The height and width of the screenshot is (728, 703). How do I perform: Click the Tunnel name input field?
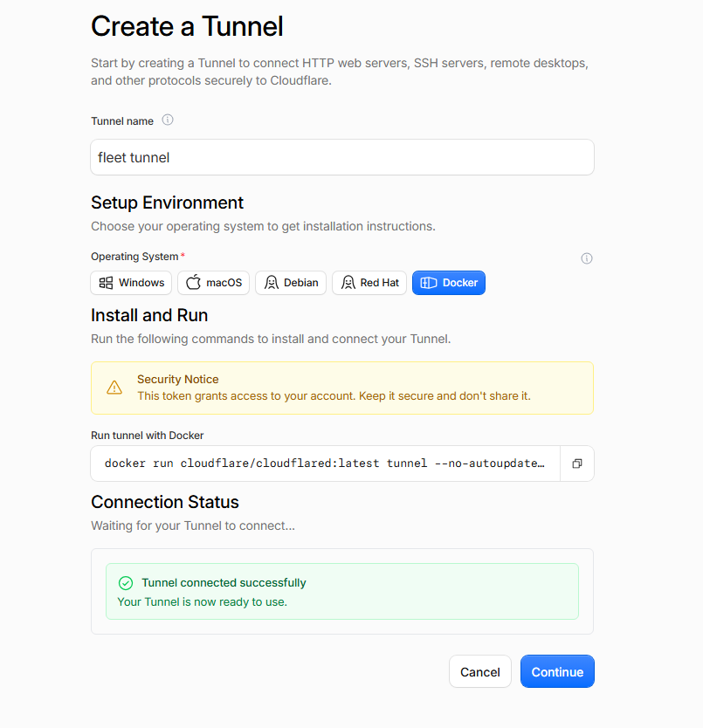342,157
